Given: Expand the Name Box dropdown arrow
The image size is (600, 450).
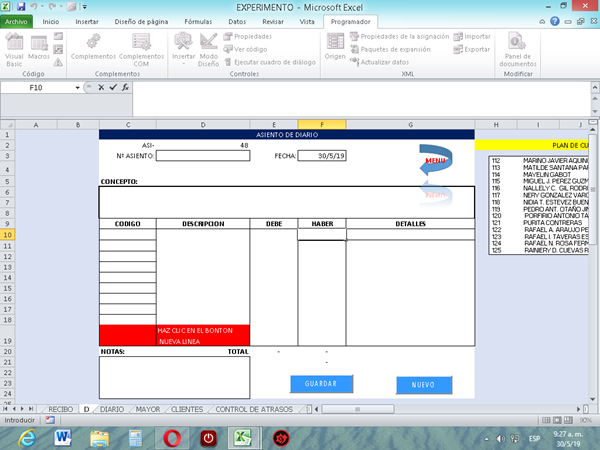Looking at the screenshot, I should coord(77,88).
